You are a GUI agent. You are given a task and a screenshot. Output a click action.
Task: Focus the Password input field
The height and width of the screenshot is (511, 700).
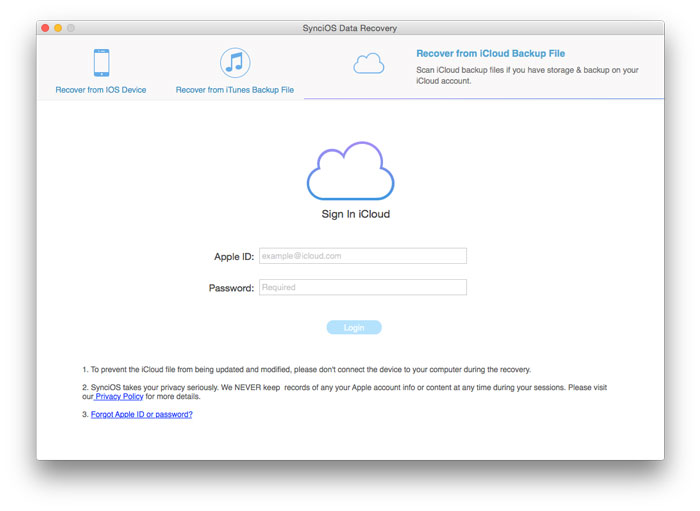[x=363, y=287]
